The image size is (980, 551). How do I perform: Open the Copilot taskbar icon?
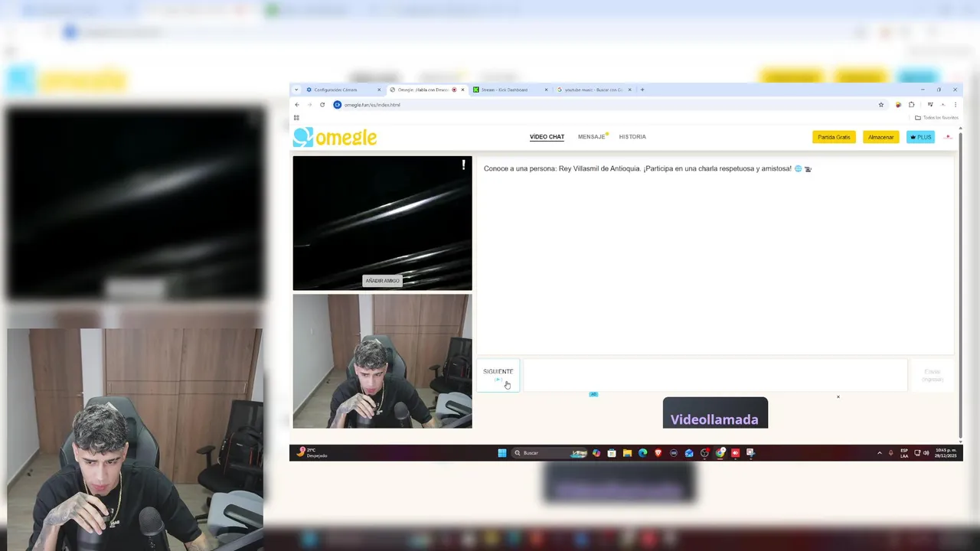coord(596,453)
